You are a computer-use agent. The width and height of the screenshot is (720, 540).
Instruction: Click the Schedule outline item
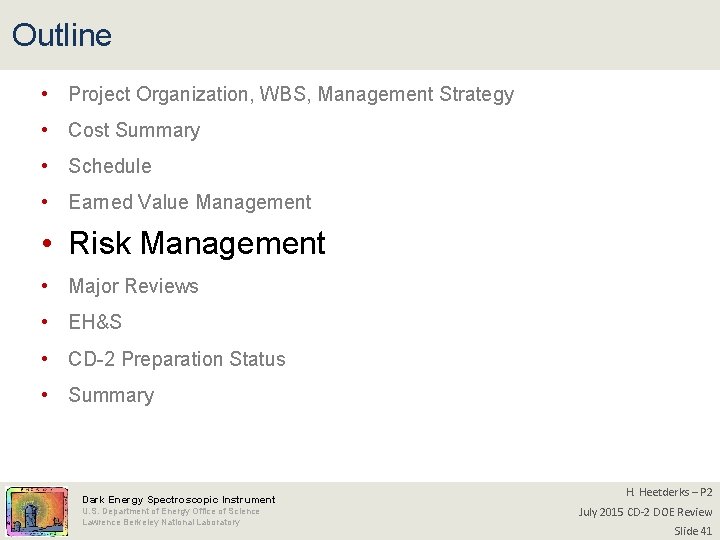tap(110, 167)
